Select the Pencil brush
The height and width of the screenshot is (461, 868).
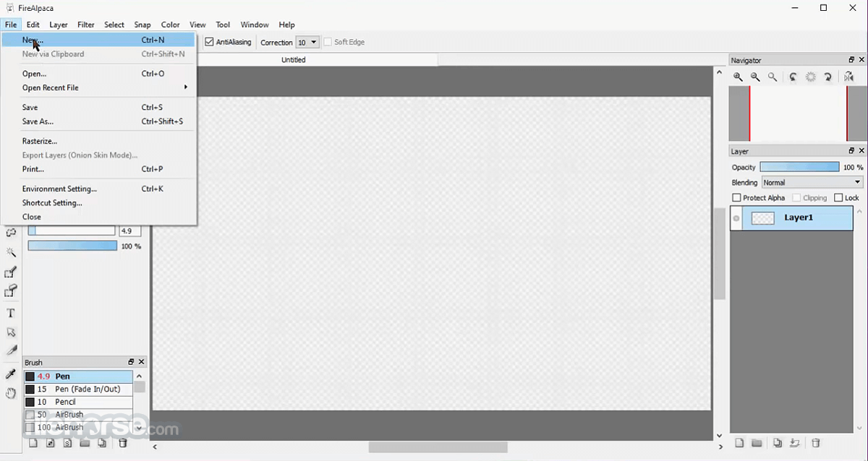coord(78,402)
